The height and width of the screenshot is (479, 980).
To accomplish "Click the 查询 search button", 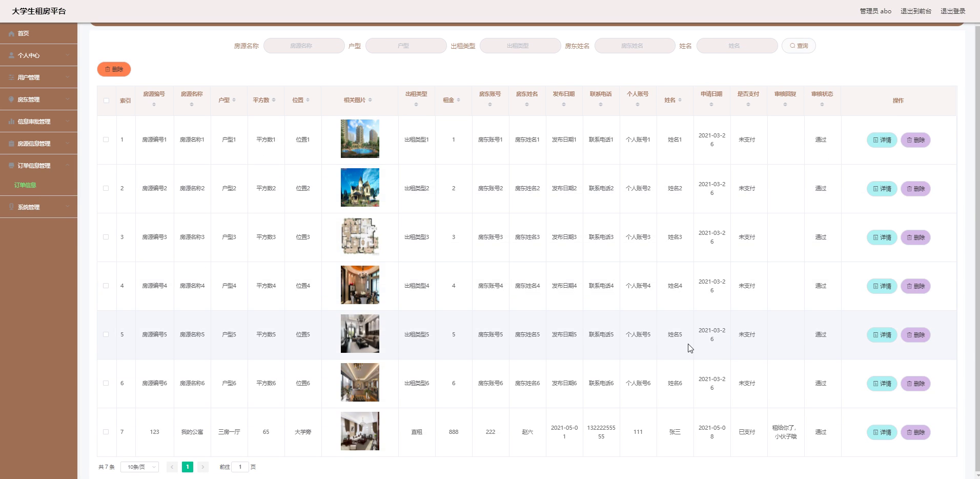I will [x=799, y=46].
